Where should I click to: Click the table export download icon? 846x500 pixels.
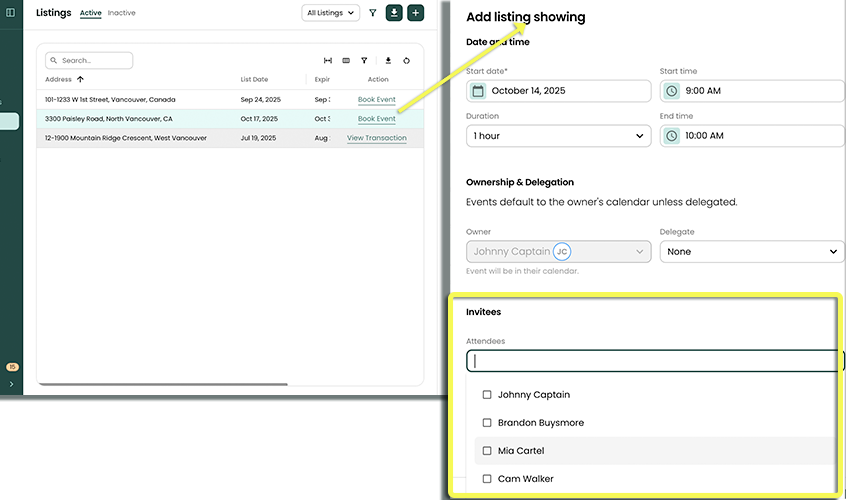(x=388, y=61)
